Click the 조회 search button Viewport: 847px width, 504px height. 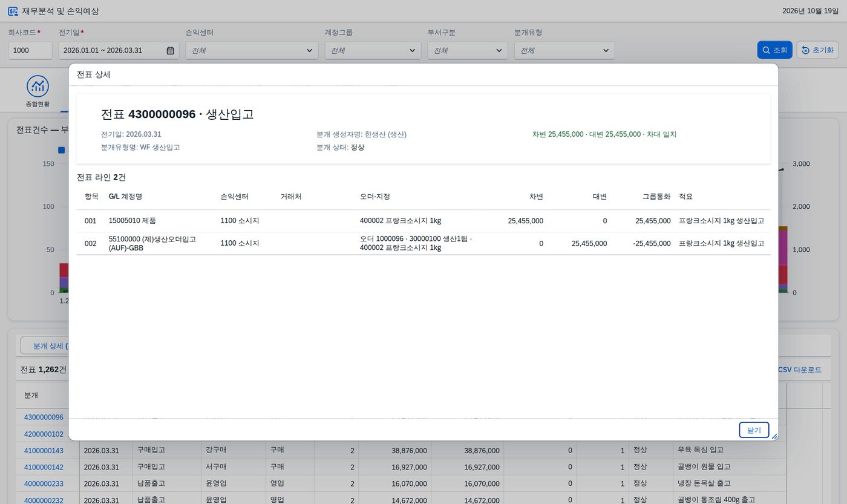tap(774, 50)
